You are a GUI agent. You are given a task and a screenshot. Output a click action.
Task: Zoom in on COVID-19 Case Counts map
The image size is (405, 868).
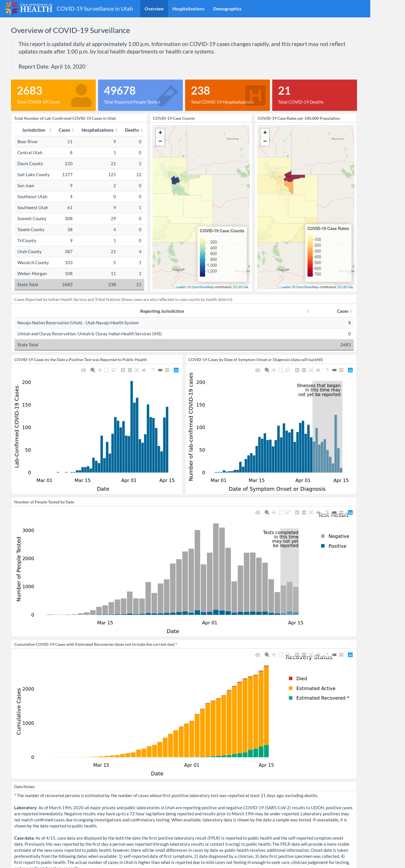pos(160,133)
